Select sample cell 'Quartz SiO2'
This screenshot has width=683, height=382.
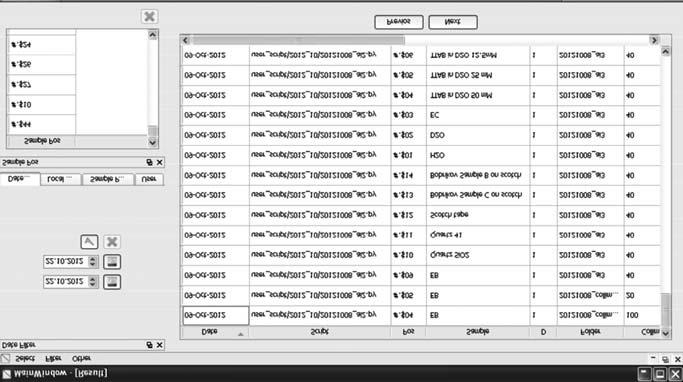[477, 256]
